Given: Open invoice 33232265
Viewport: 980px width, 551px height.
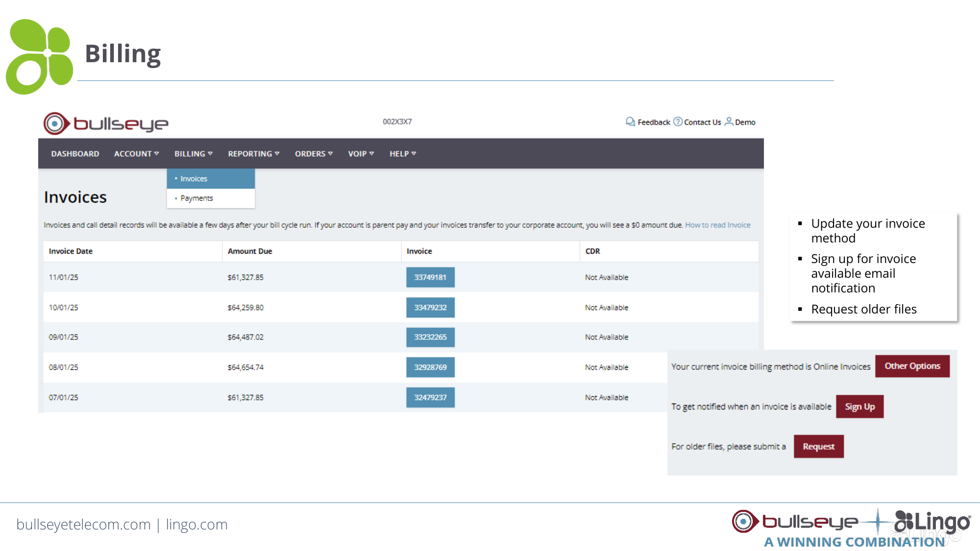Looking at the screenshot, I should pos(430,337).
